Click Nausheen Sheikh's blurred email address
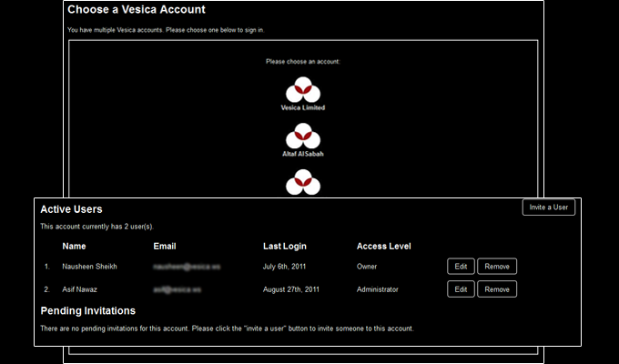This screenshot has height=364, width=619. click(x=187, y=267)
